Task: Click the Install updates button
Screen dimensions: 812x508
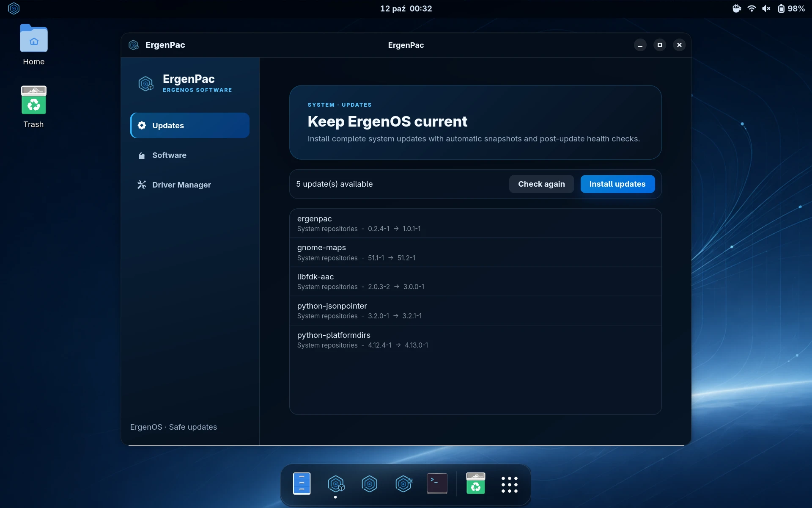Action: [617, 184]
